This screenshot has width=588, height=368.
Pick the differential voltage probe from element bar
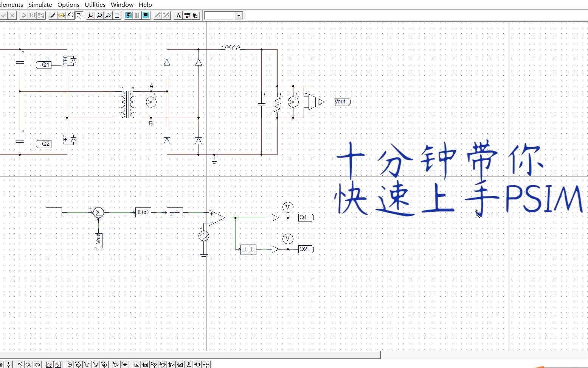29,365
